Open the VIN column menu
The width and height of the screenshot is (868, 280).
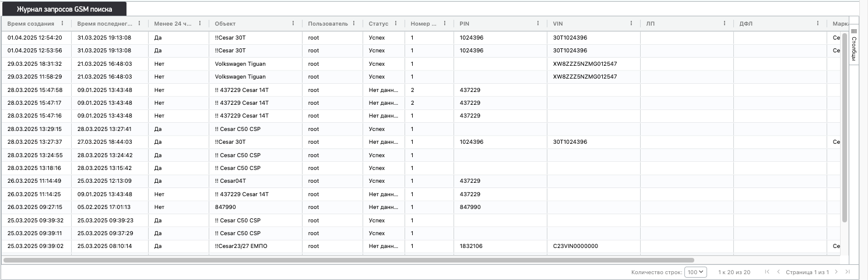tap(631, 23)
